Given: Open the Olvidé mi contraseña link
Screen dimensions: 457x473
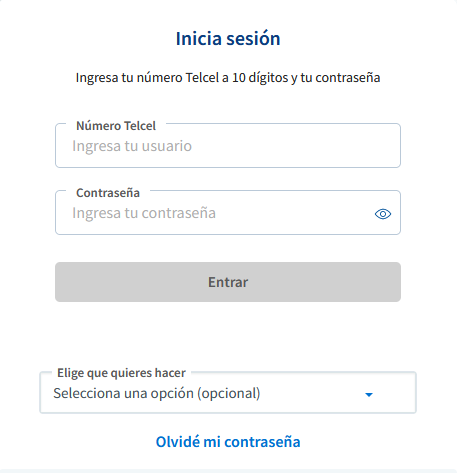Looking at the screenshot, I should pos(228,442).
